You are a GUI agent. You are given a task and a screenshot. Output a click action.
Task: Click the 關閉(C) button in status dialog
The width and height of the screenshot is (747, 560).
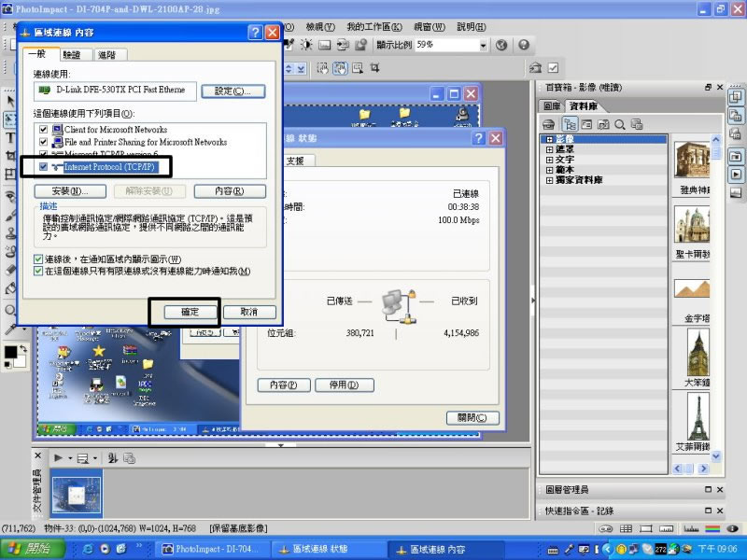click(x=472, y=417)
